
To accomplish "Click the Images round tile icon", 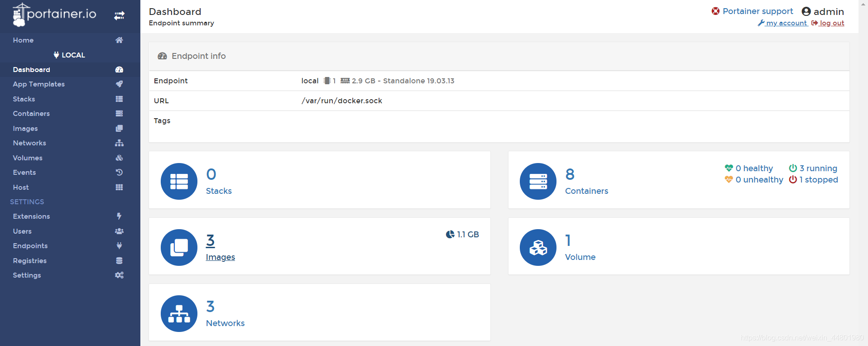I will point(179,247).
